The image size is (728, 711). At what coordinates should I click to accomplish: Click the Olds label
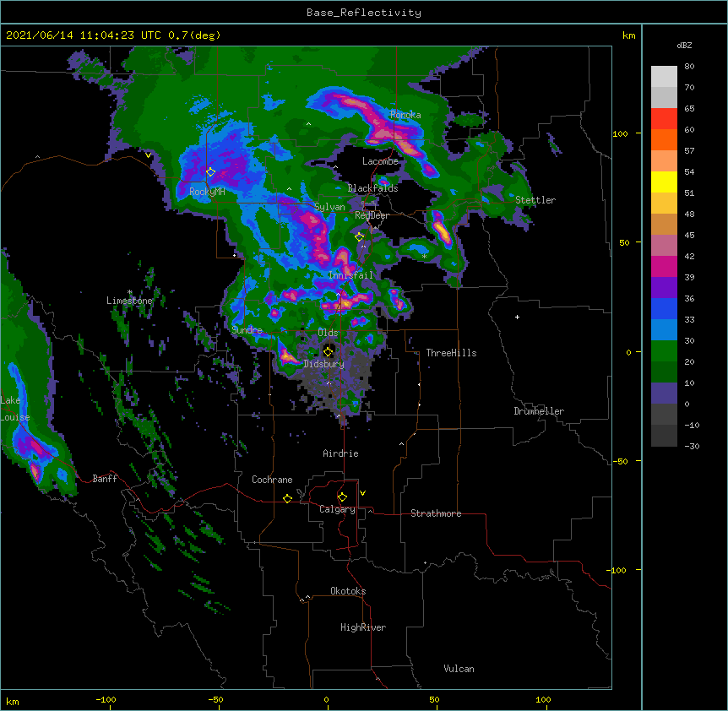click(x=328, y=333)
